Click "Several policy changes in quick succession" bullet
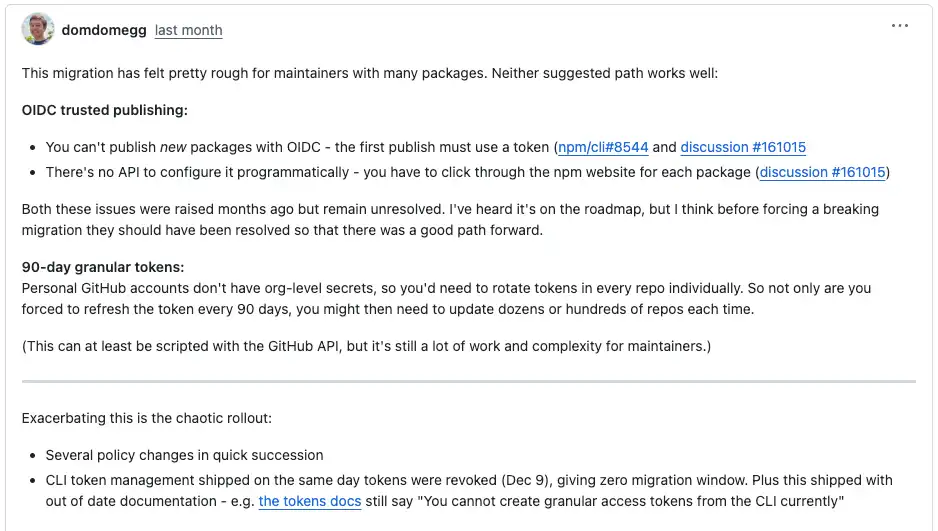Image resolution: width=938 pixels, height=531 pixels. click(x=184, y=455)
